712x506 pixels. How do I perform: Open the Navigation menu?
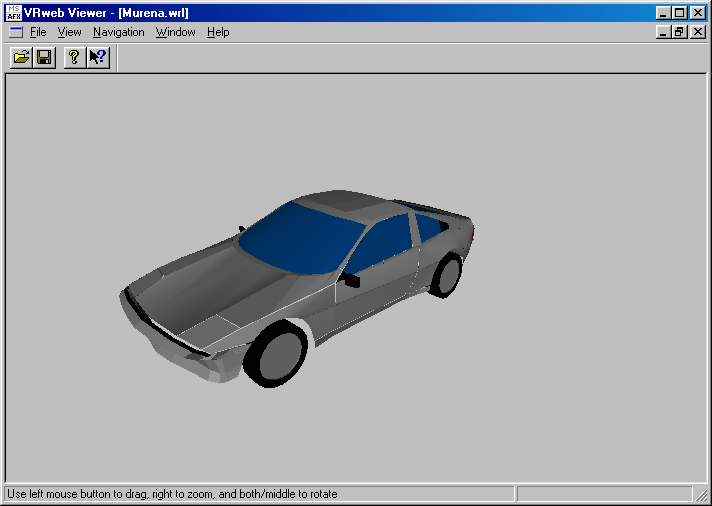point(119,32)
